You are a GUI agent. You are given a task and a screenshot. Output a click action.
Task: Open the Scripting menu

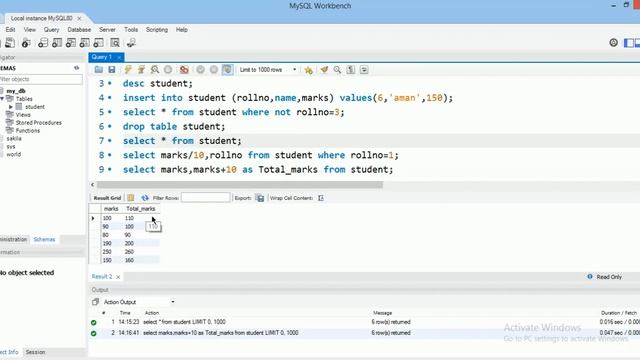(x=157, y=30)
